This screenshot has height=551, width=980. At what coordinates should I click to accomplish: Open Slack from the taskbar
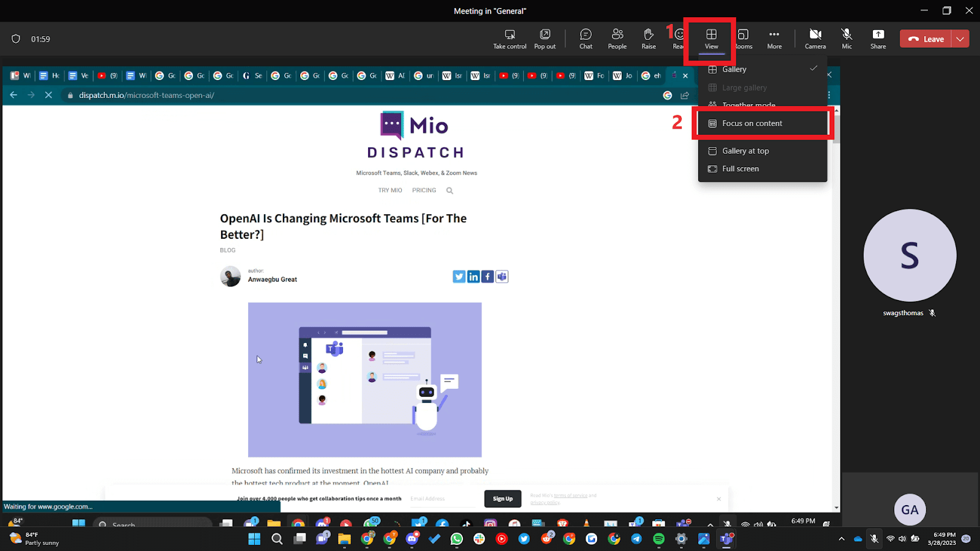[x=479, y=539]
